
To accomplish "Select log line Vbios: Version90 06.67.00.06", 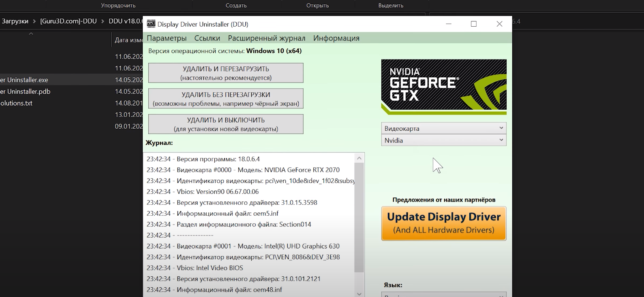I will (203, 192).
